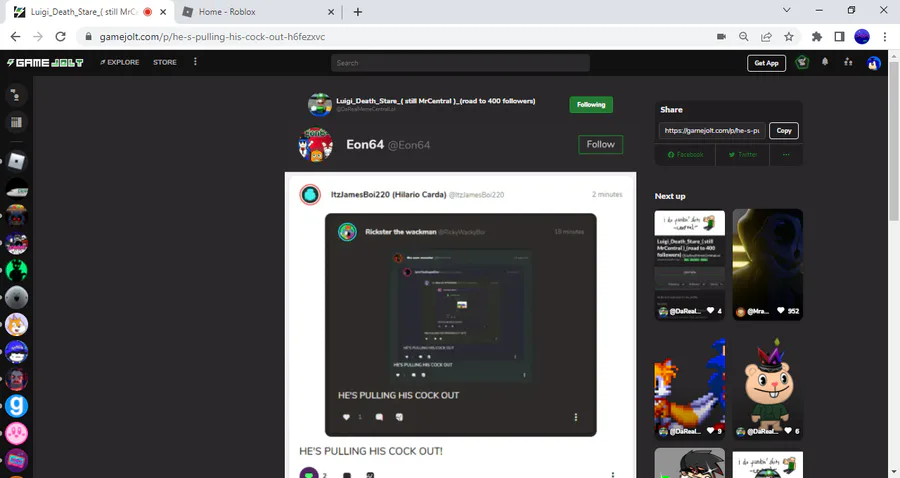
Task: Open the notifications bell icon
Action: click(x=825, y=62)
